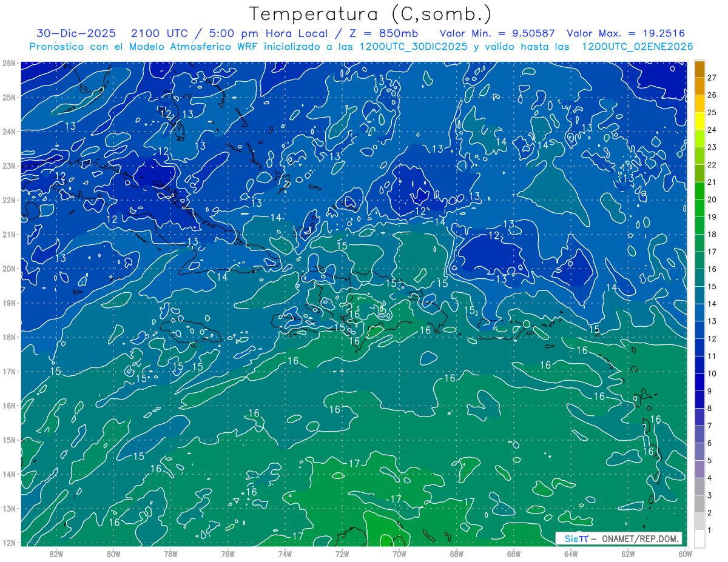The height and width of the screenshot is (562, 728).
Task: Select the pressure level "Z = 850mb"
Action: coord(380,33)
